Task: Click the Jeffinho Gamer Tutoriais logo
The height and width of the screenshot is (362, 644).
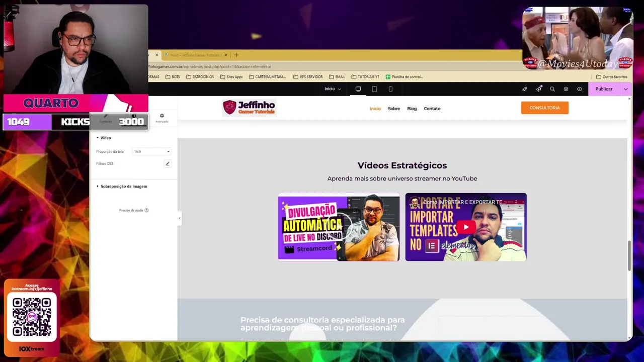Action: pyautogui.click(x=249, y=107)
